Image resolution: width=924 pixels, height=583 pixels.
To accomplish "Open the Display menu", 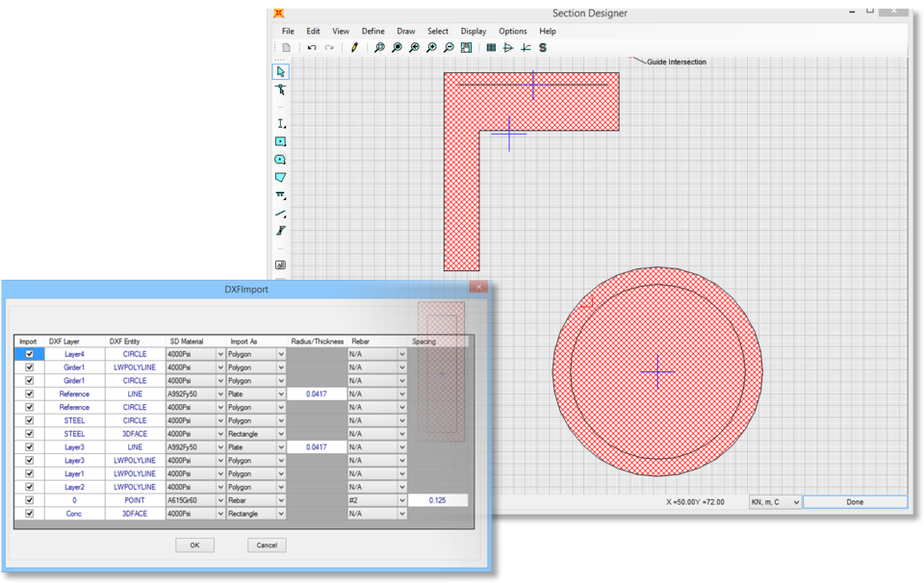I will click(474, 31).
